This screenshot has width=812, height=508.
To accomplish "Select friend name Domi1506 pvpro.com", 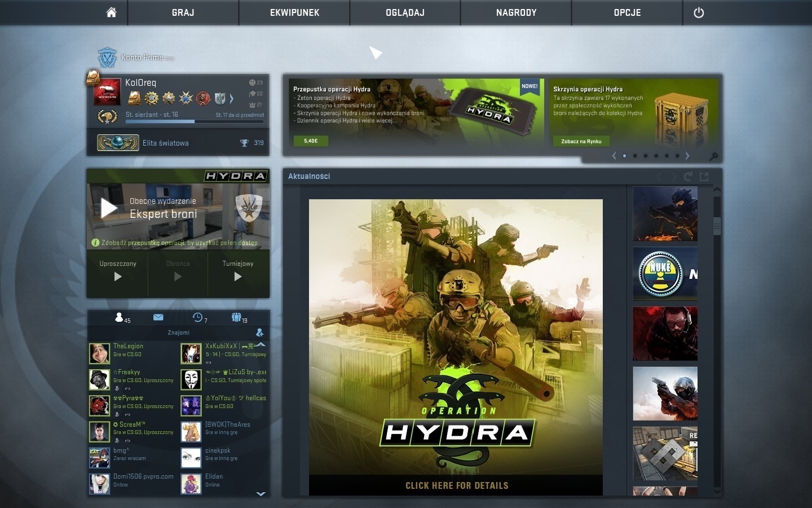I will [143, 476].
